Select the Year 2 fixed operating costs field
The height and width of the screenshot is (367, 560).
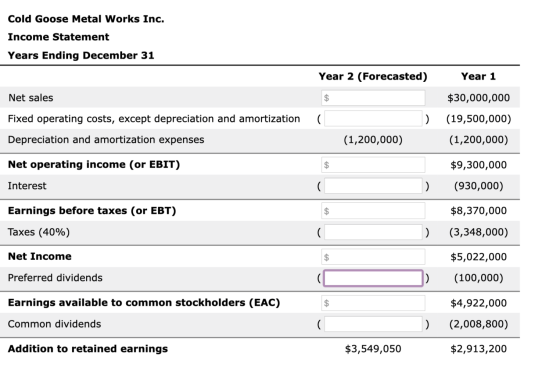(x=373, y=119)
